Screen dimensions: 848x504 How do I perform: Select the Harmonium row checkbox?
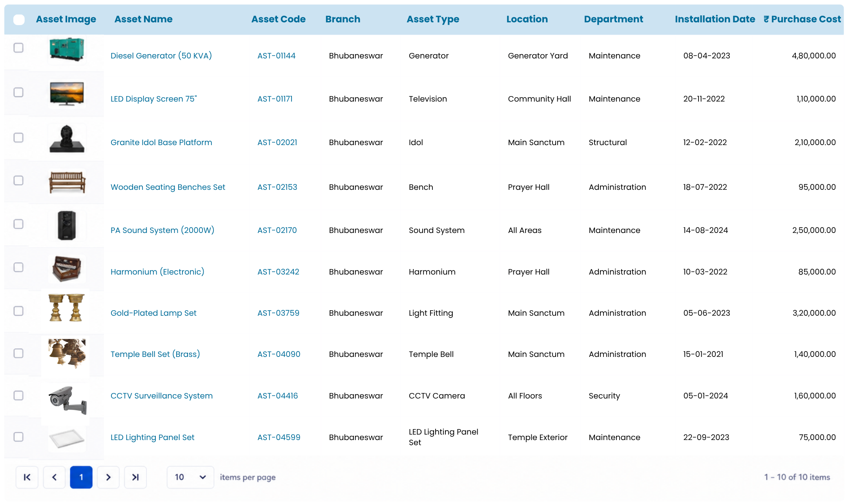pyautogui.click(x=18, y=267)
